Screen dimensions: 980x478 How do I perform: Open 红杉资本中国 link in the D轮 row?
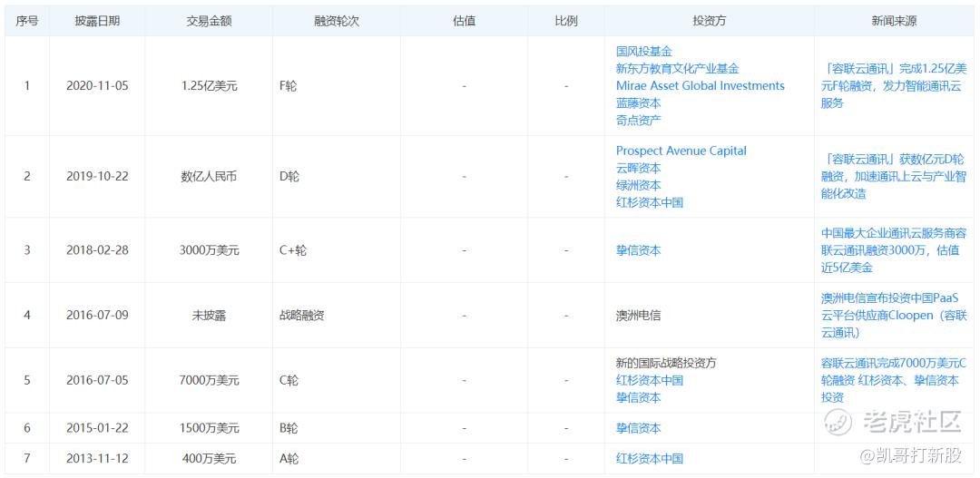[650, 202]
